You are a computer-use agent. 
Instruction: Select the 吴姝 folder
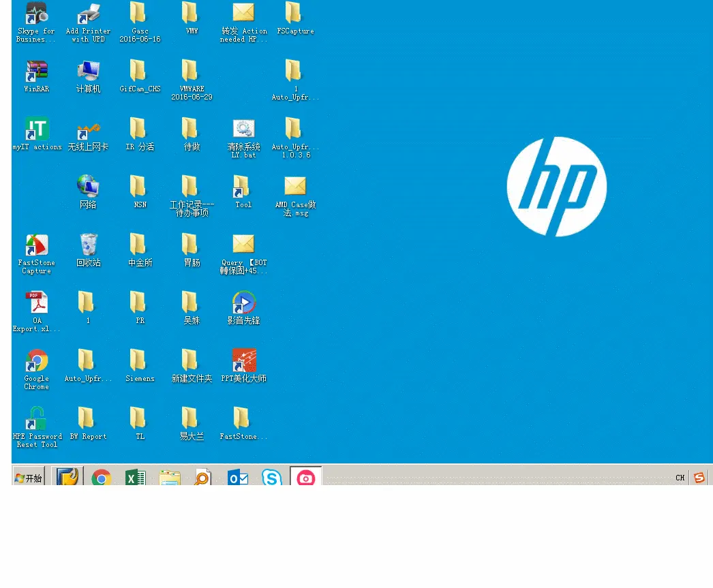tap(192, 308)
